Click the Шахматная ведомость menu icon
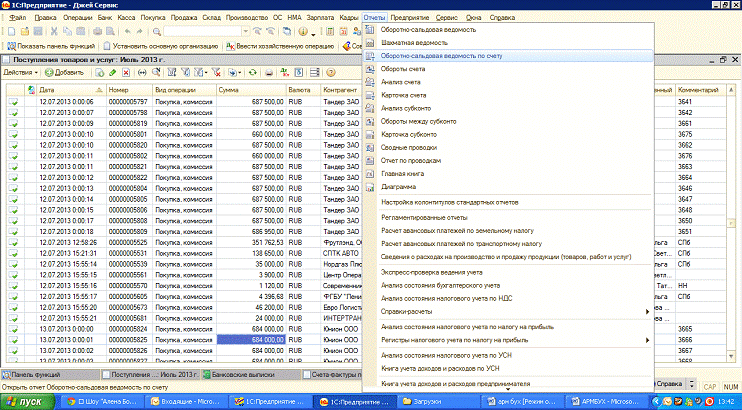The height and width of the screenshot is (410, 742). [x=372, y=44]
